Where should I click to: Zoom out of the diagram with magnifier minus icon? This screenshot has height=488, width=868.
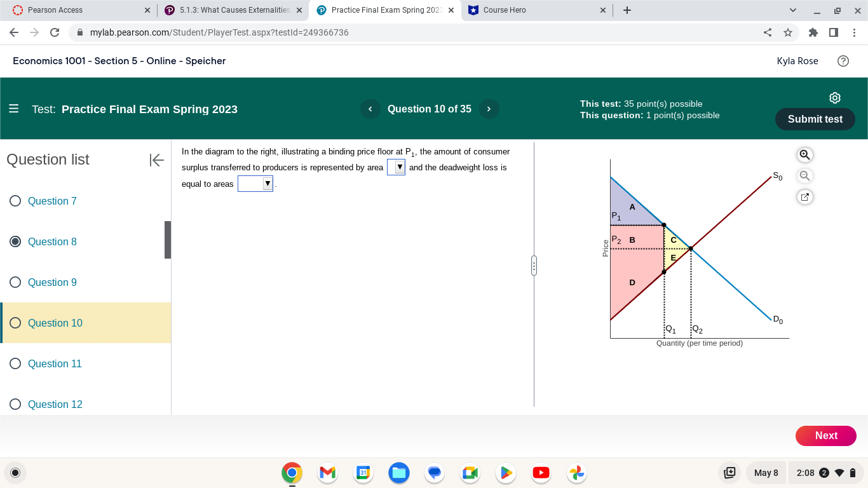[x=804, y=175]
